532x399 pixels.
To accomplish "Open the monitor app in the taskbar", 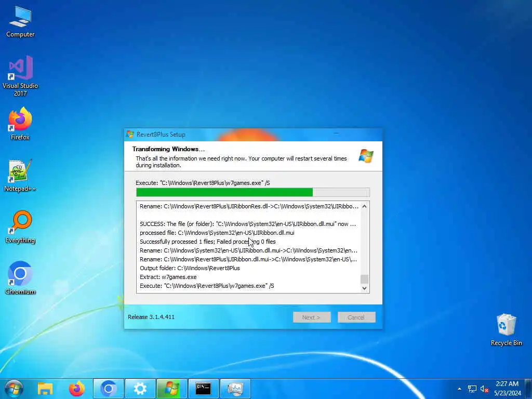I will 235,389.
